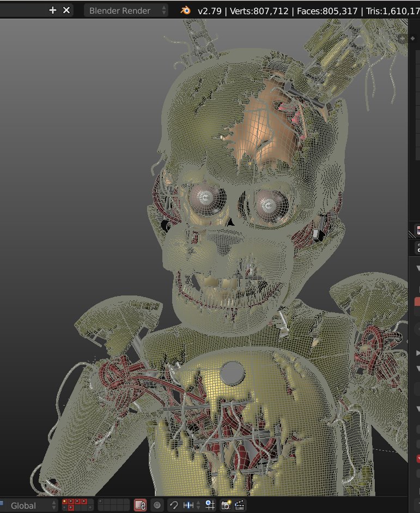The height and width of the screenshot is (513, 420).
Task: Toggle the third scene layer button
Action: coord(77,501)
